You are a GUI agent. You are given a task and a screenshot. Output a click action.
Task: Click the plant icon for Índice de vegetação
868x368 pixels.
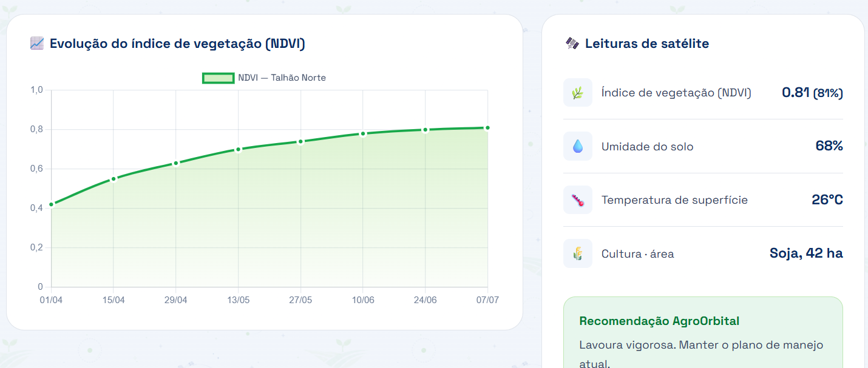(578, 93)
